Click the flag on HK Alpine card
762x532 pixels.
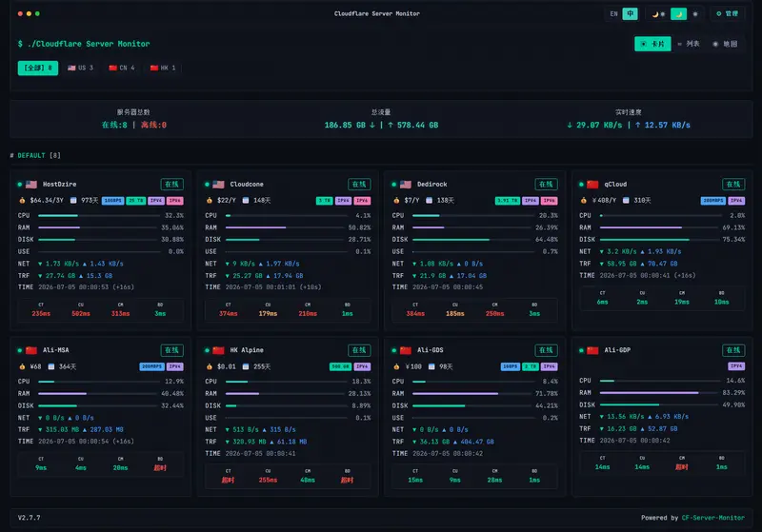[219, 350]
